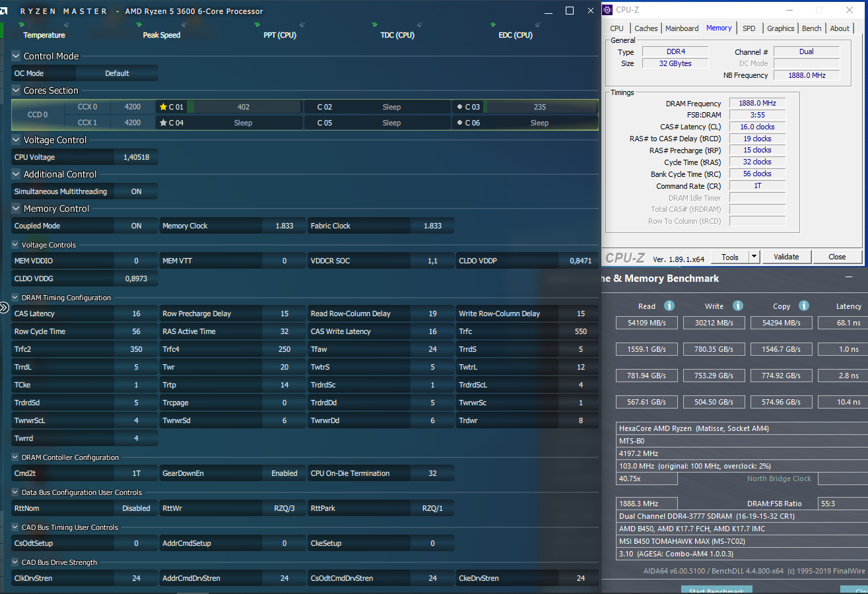
Task: Toggle GearDownEn Enabled setting
Action: point(284,473)
